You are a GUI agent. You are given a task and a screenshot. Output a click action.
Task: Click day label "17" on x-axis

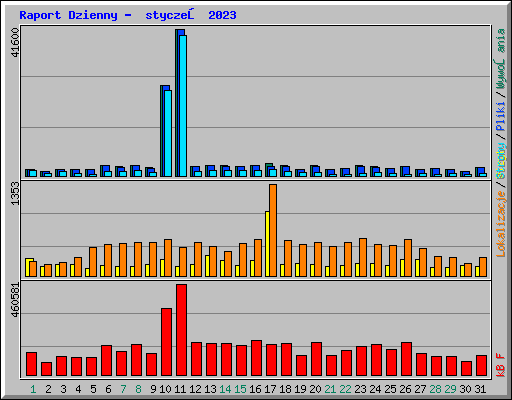[270, 389]
